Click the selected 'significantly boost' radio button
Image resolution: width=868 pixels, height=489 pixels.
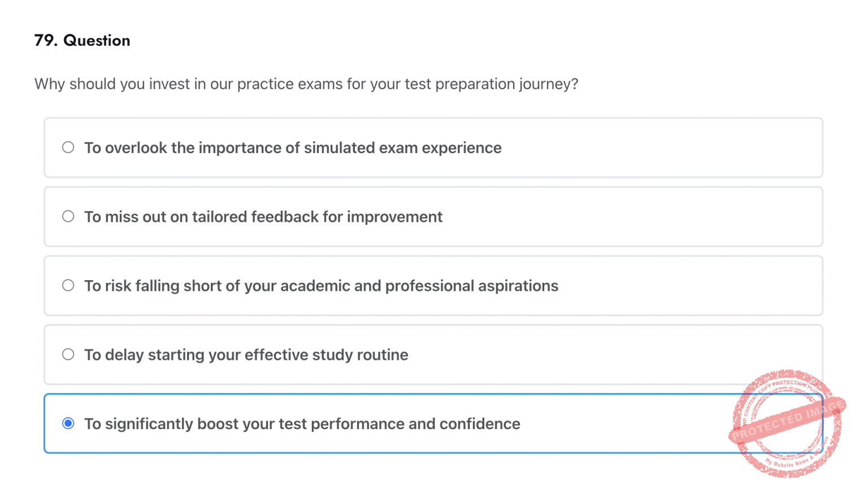coord(68,423)
